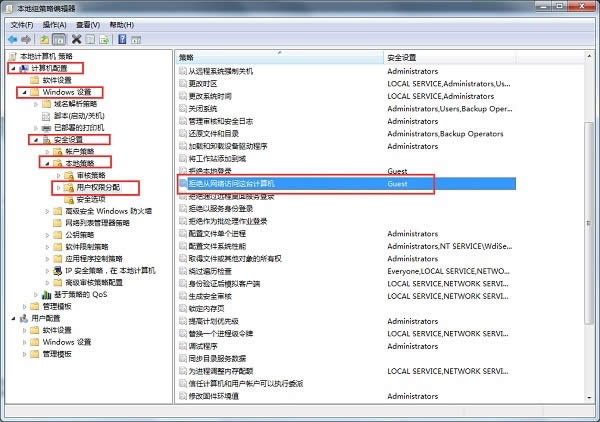Viewport: 600px width, 422px height.
Task: Click the list scrollbar down arrow
Action: 589,398
